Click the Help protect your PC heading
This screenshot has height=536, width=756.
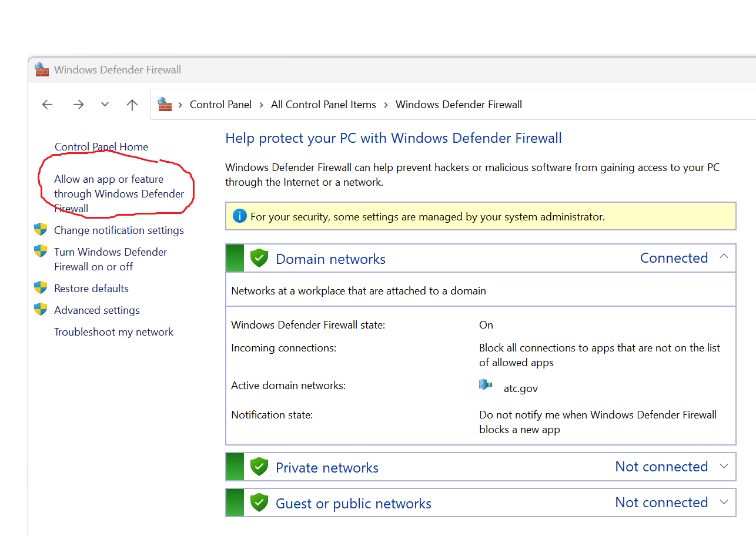coord(393,138)
